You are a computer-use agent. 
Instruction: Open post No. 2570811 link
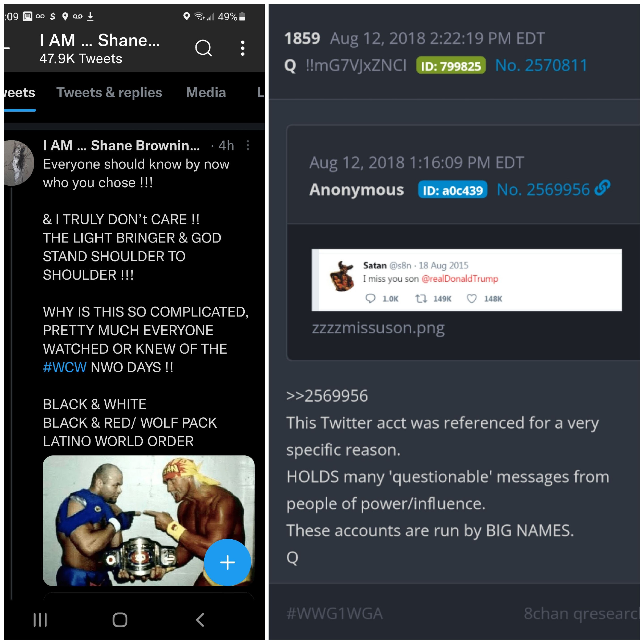(541, 65)
